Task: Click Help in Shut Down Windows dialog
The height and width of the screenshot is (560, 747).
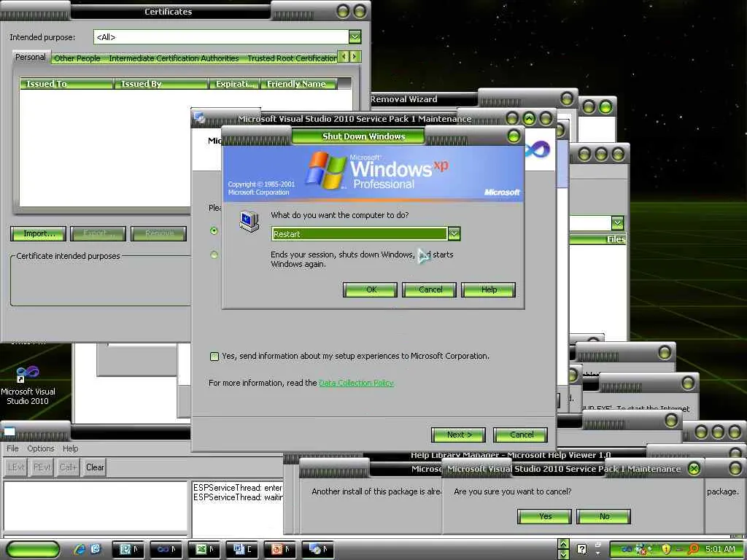Action: pyautogui.click(x=488, y=289)
